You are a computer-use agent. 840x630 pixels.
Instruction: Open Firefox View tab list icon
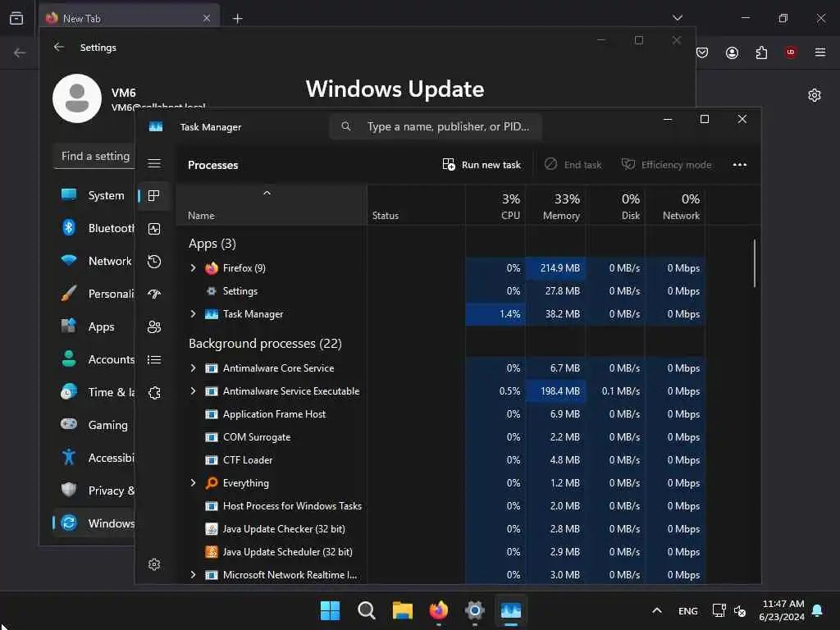click(x=16, y=18)
